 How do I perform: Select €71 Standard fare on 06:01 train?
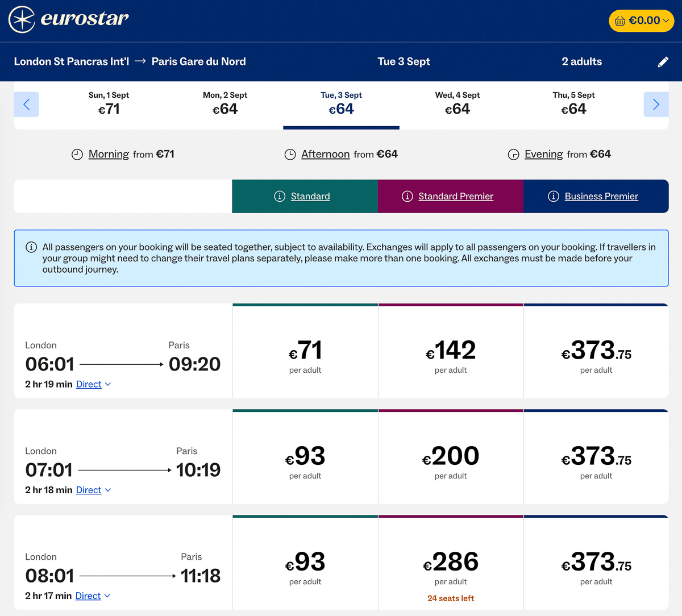click(305, 352)
